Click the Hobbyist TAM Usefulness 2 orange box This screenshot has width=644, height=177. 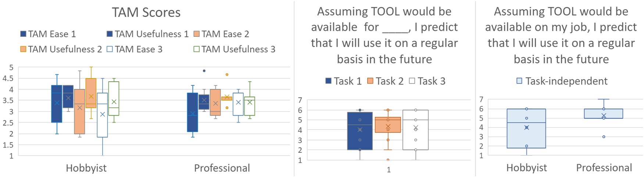[91, 93]
